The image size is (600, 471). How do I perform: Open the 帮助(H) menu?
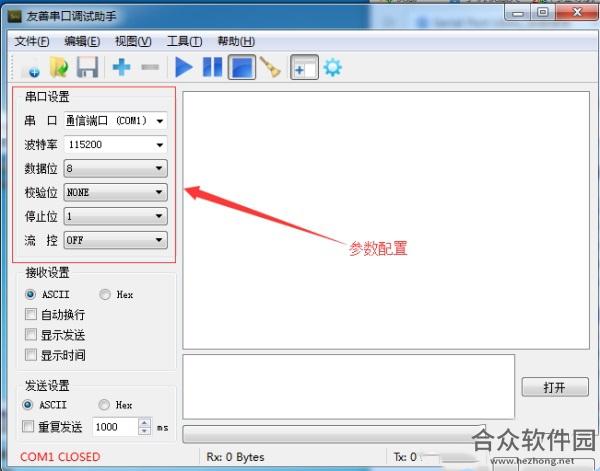(x=236, y=41)
